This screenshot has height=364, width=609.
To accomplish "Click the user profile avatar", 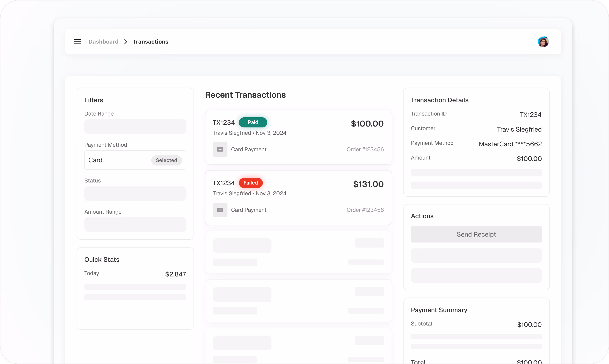I will (x=543, y=42).
